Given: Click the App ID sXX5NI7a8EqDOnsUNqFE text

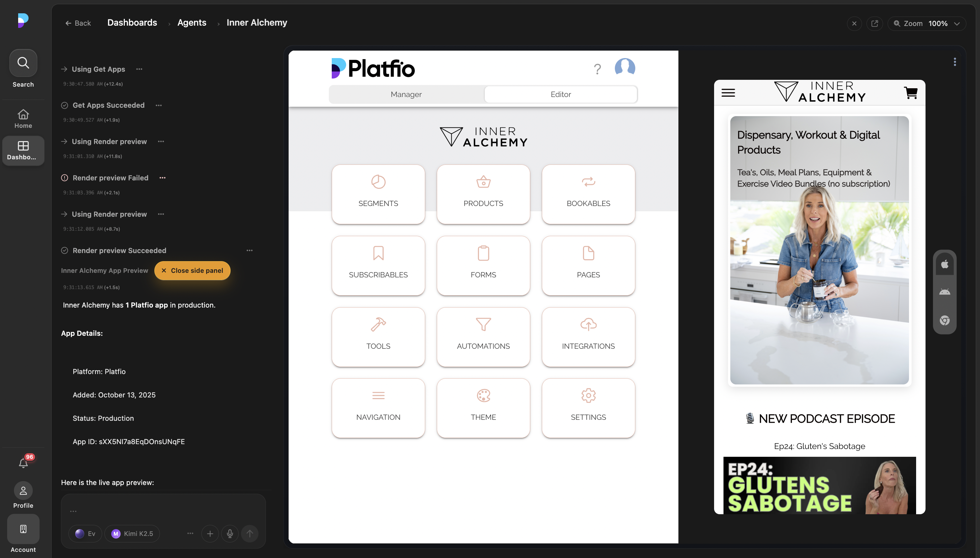Looking at the screenshot, I should click(x=129, y=442).
